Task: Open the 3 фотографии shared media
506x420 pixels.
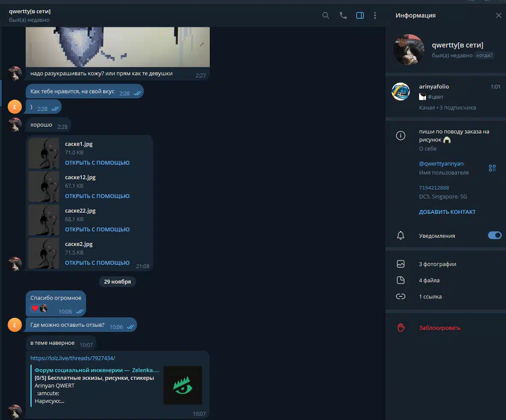Action: [437, 264]
